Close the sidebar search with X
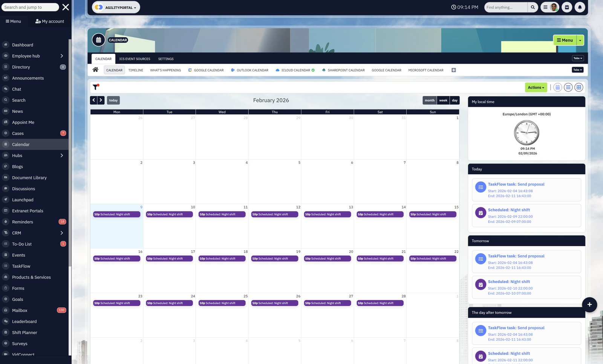The image size is (603, 364). point(66,7)
